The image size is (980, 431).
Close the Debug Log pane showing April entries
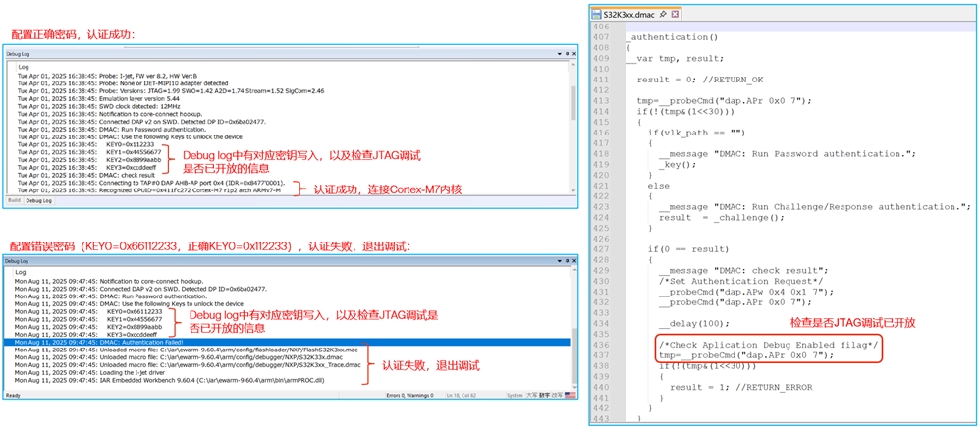coord(573,54)
